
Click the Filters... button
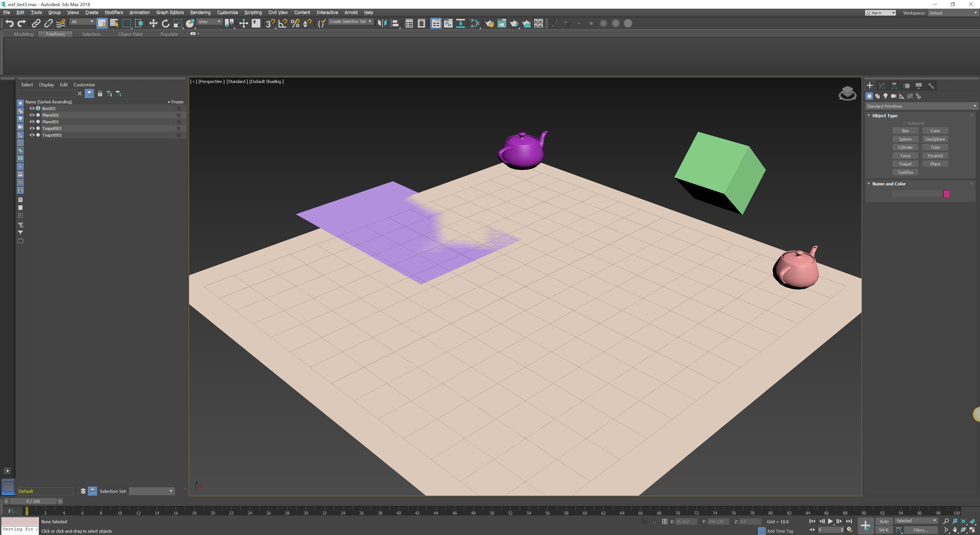tap(920, 530)
